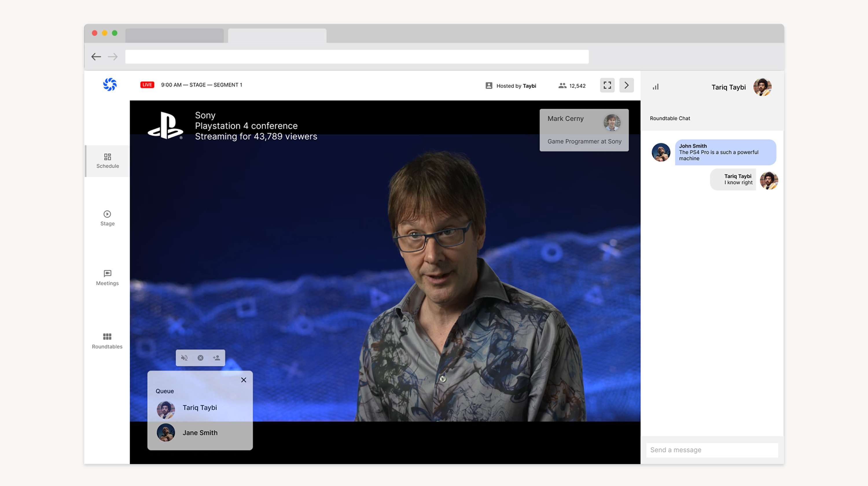Click the circled X remove icon
This screenshot has height=486, width=868.
pyautogui.click(x=201, y=358)
